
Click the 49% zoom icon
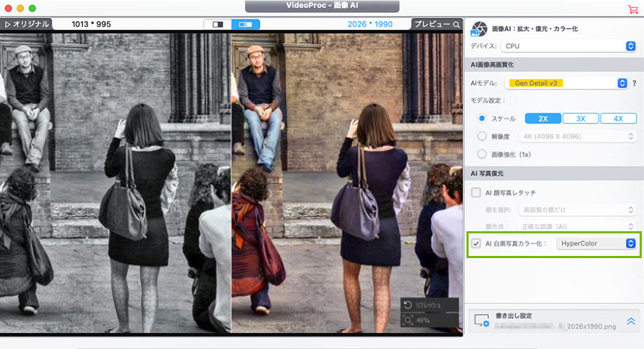tap(408, 320)
